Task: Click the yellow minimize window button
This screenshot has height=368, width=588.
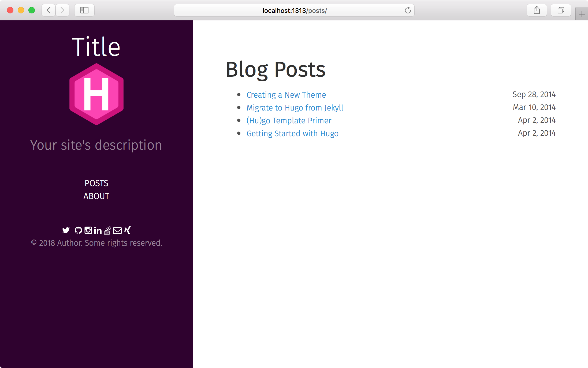Action: (21, 10)
